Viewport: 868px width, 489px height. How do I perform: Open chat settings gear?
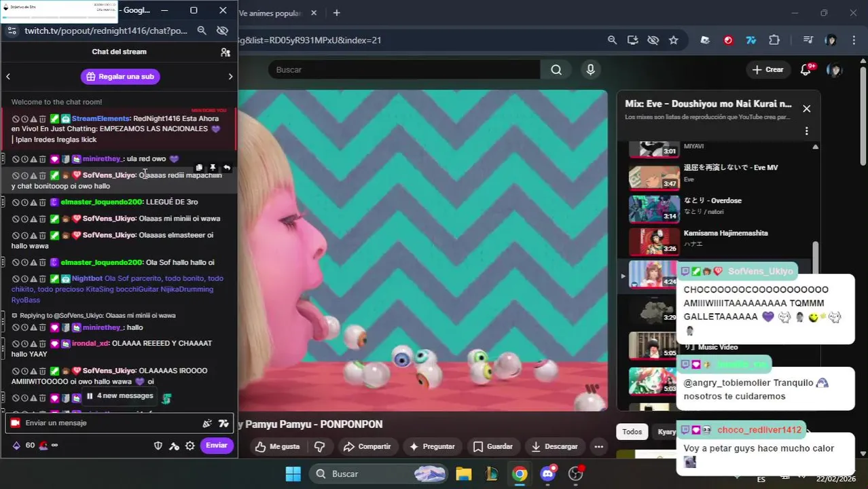coord(190,446)
